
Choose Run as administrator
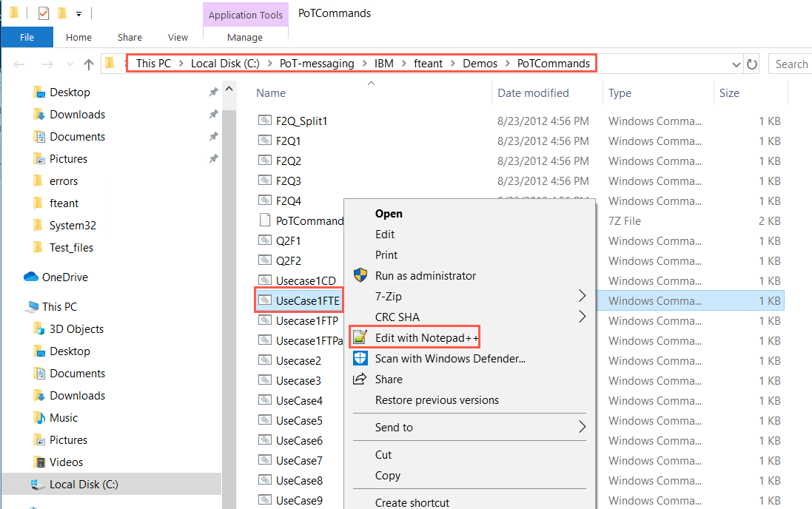[x=425, y=276]
